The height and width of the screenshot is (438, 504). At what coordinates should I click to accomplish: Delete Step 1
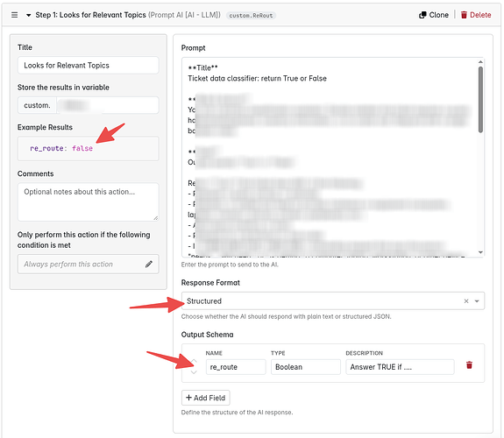pyautogui.click(x=476, y=15)
